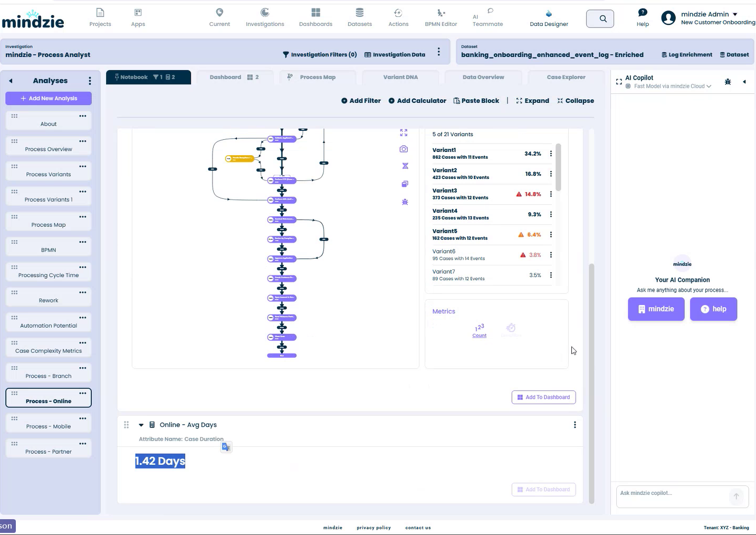Open the Fast Model selector dropdown
This screenshot has height=535, width=756.
tap(668, 86)
